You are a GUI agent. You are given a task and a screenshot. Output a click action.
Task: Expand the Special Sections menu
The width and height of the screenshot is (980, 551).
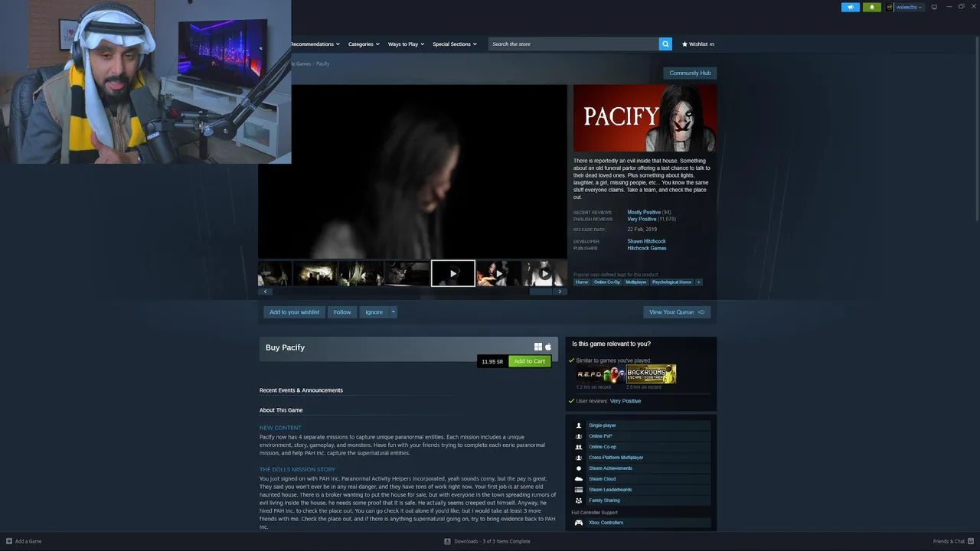455,44
